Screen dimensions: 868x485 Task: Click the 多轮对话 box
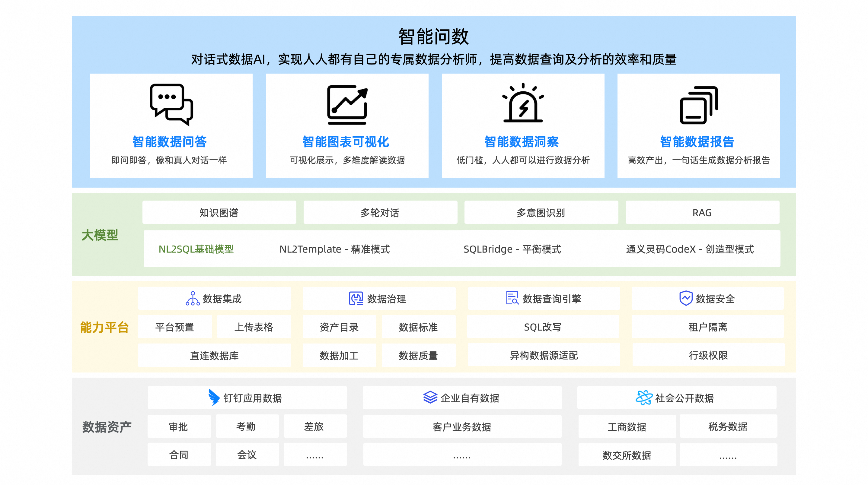[x=380, y=213]
